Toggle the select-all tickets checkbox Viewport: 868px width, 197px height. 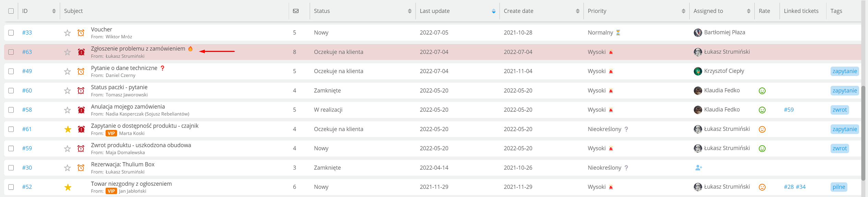[11, 11]
